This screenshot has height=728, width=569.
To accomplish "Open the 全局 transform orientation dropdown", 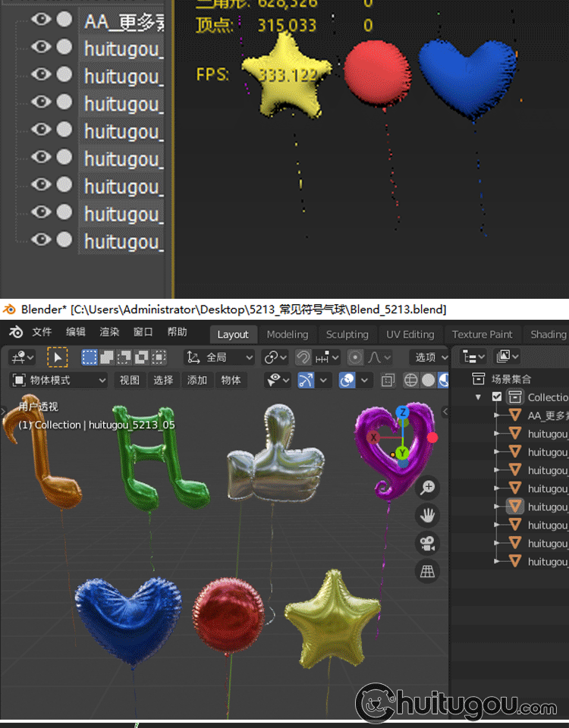I will tap(220, 357).
